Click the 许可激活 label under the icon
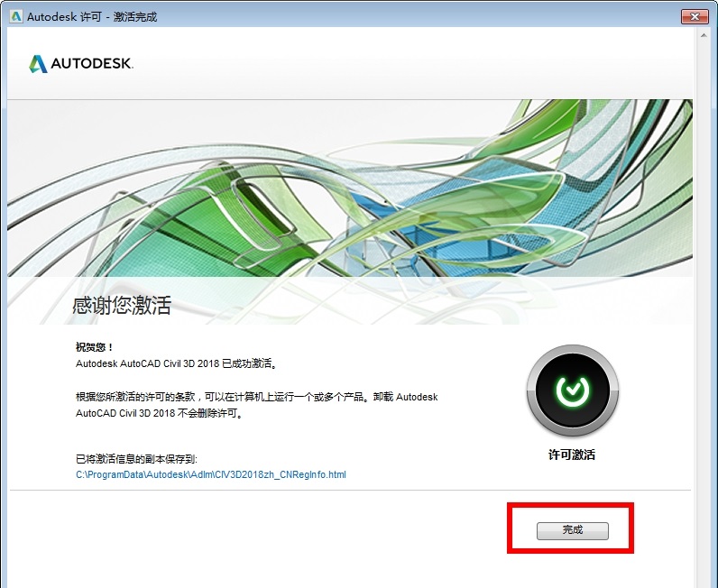The image size is (718, 588). coord(572,455)
